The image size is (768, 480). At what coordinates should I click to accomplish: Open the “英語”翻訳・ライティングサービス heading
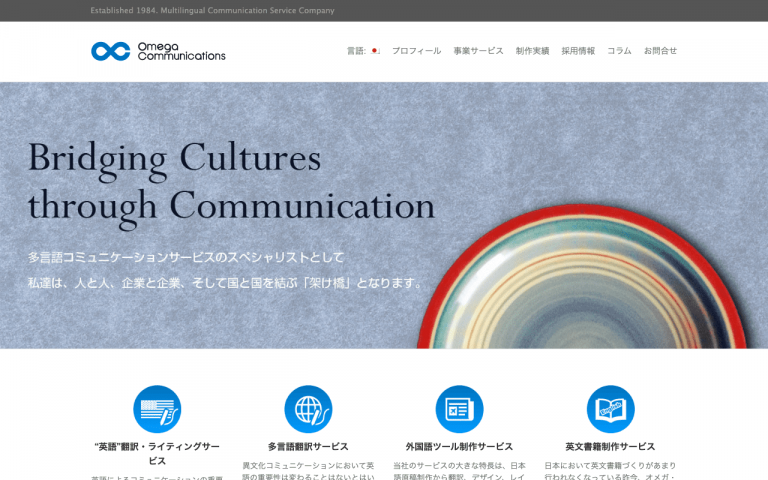tap(157, 454)
